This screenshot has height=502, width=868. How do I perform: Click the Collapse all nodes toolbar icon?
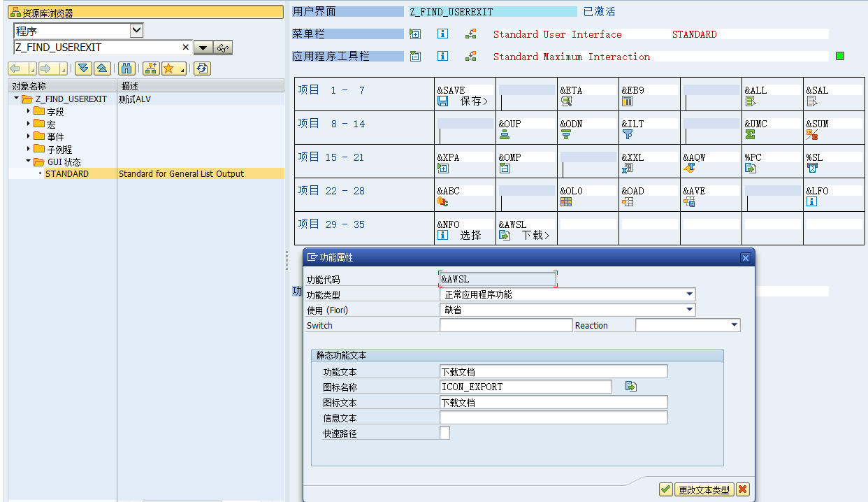coord(102,68)
